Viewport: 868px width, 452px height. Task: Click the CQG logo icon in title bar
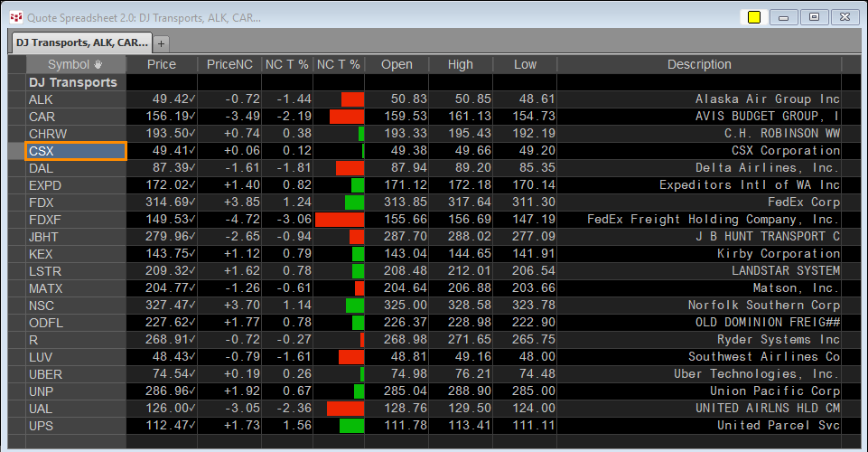pyautogui.click(x=16, y=17)
